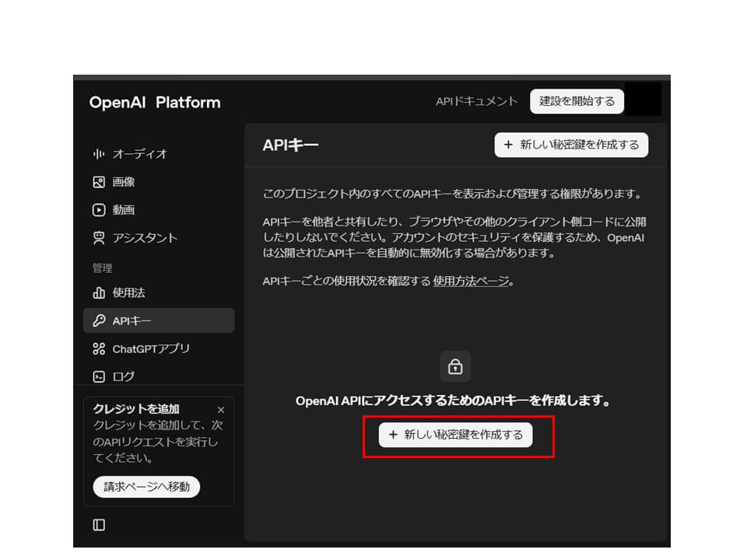The image size is (747, 560).
Task: Click the top-right 新しい秘密鍵を作成する button
Action: [x=571, y=145]
